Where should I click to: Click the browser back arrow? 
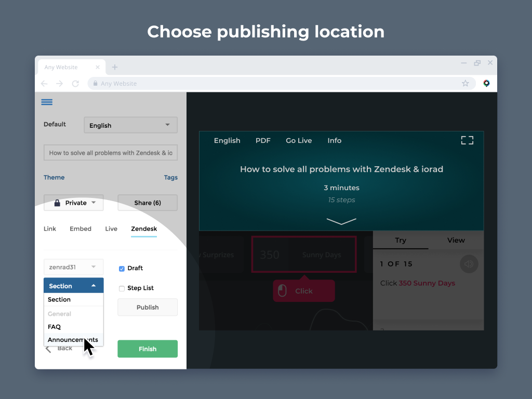44,84
